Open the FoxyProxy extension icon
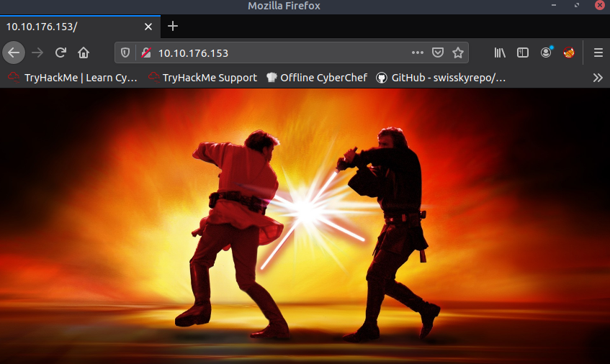The height and width of the screenshot is (364, 610). click(x=569, y=53)
